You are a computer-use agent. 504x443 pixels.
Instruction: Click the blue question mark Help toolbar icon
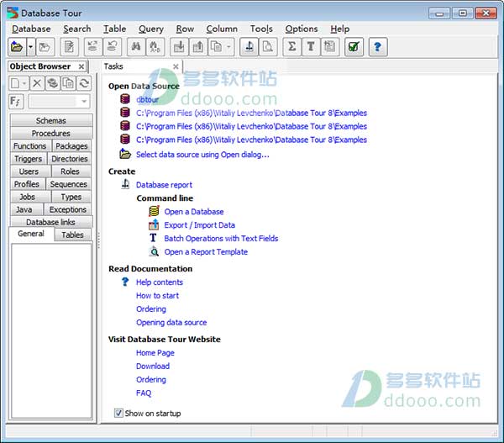(x=378, y=47)
